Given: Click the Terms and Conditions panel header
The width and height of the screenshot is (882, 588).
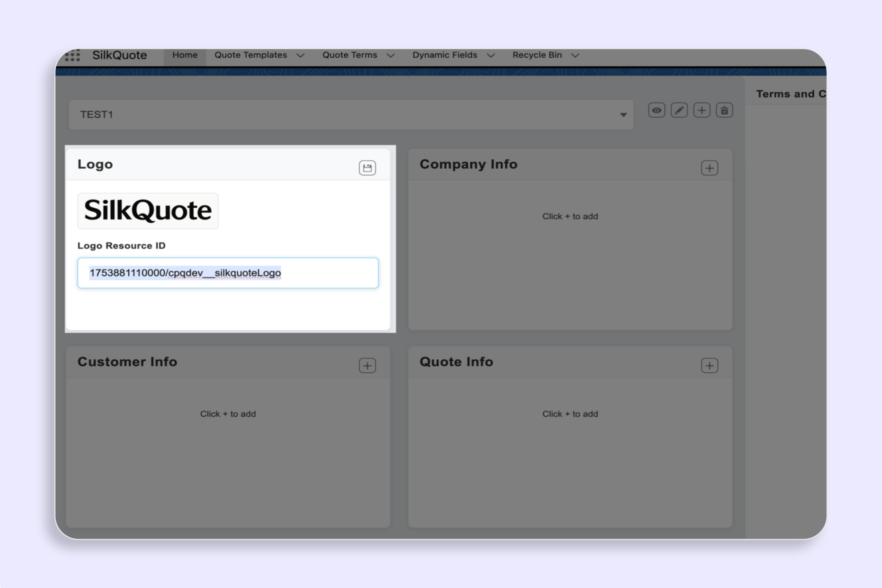Looking at the screenshot, I should point(790,94).
